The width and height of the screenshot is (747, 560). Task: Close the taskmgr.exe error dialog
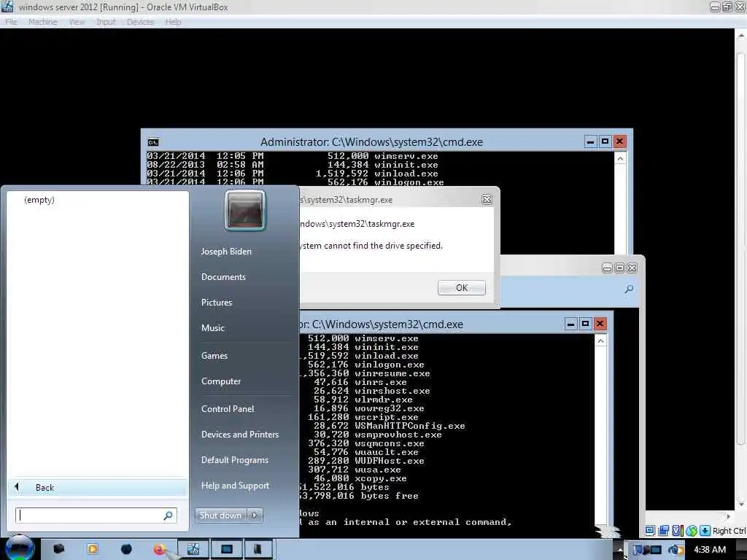pos(487,200)
